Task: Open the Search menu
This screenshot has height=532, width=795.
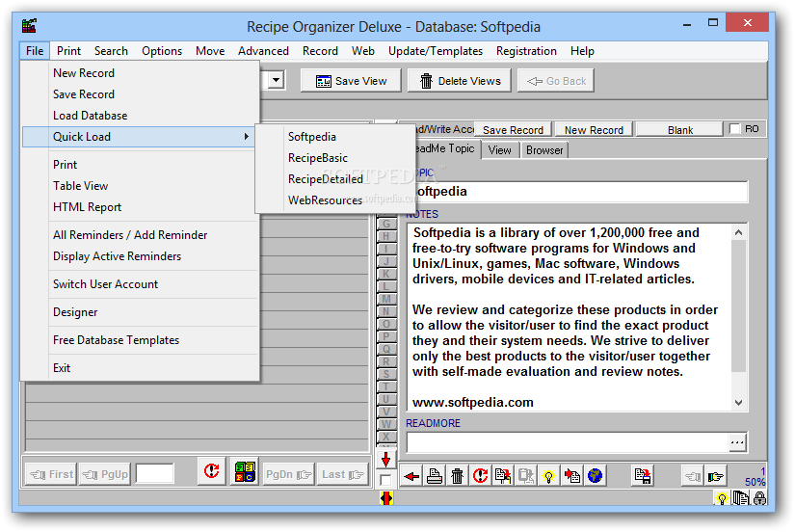Action: (x=111, y=51)
